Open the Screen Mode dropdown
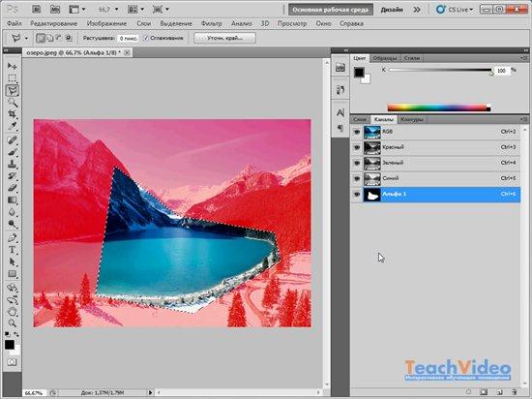 click(161, 9)
